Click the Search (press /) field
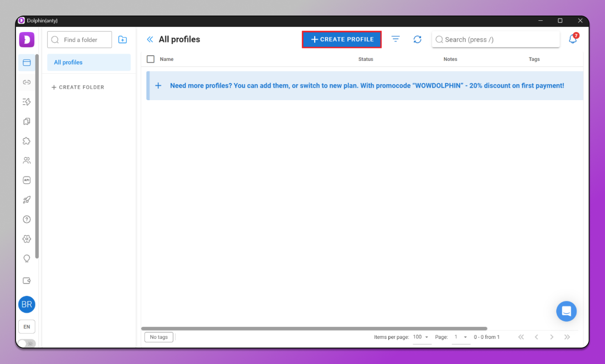 [496, 39]
